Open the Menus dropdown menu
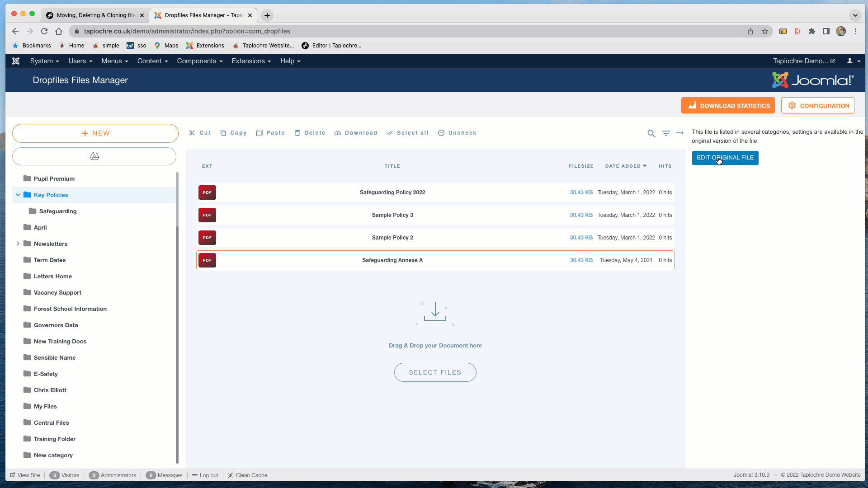The width and height of the screenshot is (868, 488). click(115, 61)
